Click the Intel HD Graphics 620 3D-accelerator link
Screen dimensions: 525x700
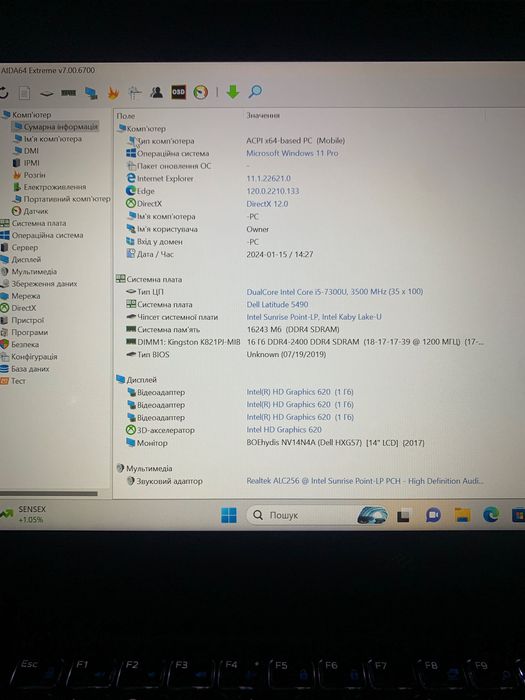pyautogui.click(x=284, y=430)
